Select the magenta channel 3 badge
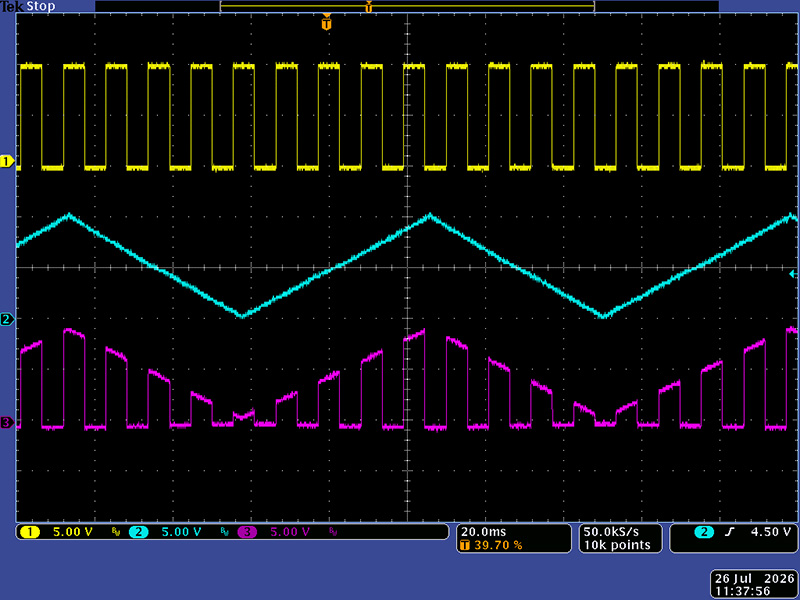 tap(247, 532)
